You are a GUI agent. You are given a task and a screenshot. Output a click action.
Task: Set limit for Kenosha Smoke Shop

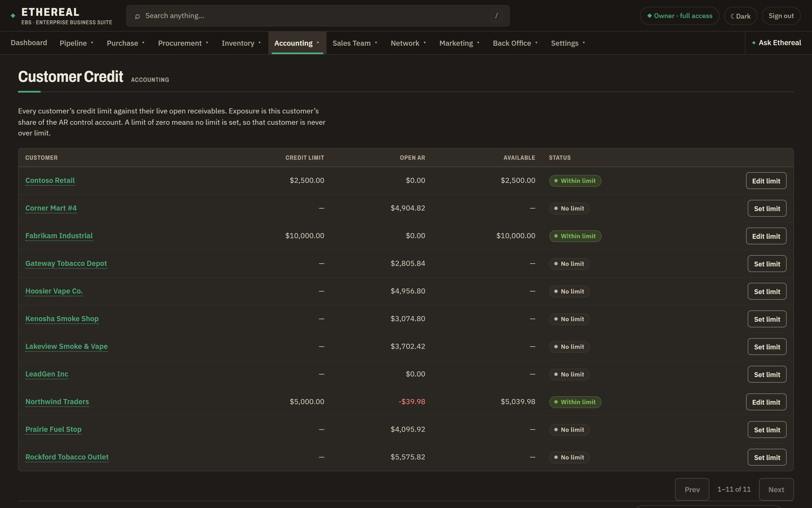click(x=767, y=319)
